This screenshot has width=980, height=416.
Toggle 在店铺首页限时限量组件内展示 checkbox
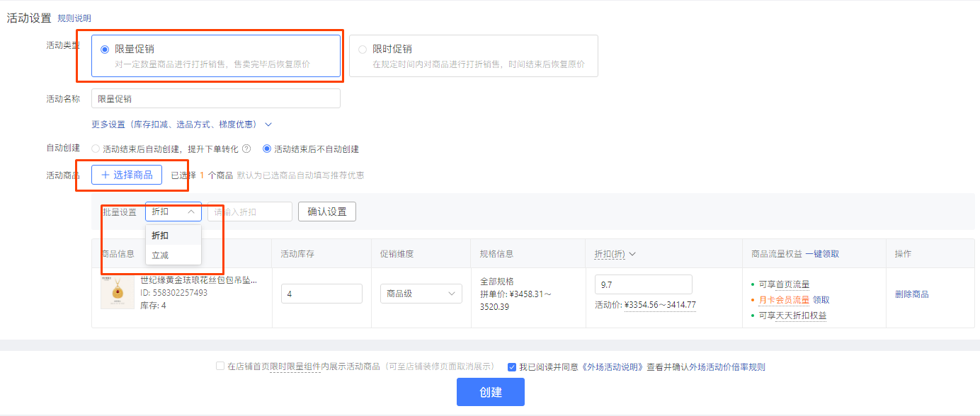(220, 366)
